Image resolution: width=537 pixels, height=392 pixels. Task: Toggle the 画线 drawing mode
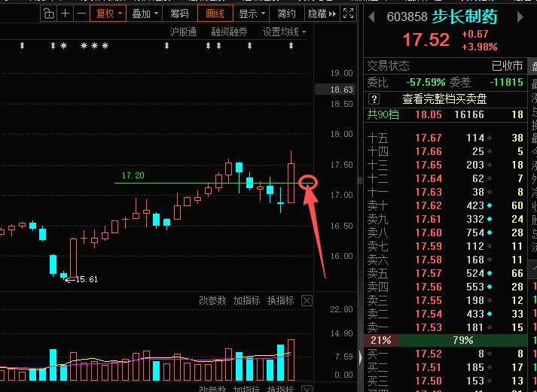215,14
